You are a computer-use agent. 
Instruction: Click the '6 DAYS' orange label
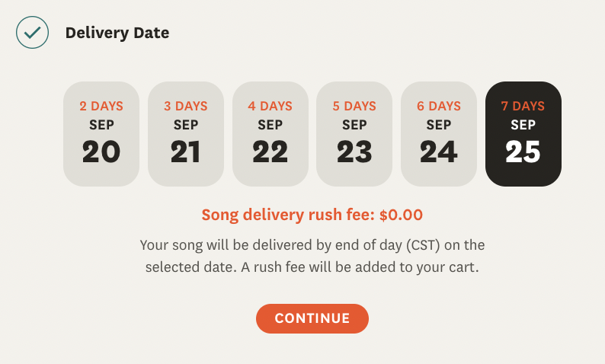pos(439,106)
